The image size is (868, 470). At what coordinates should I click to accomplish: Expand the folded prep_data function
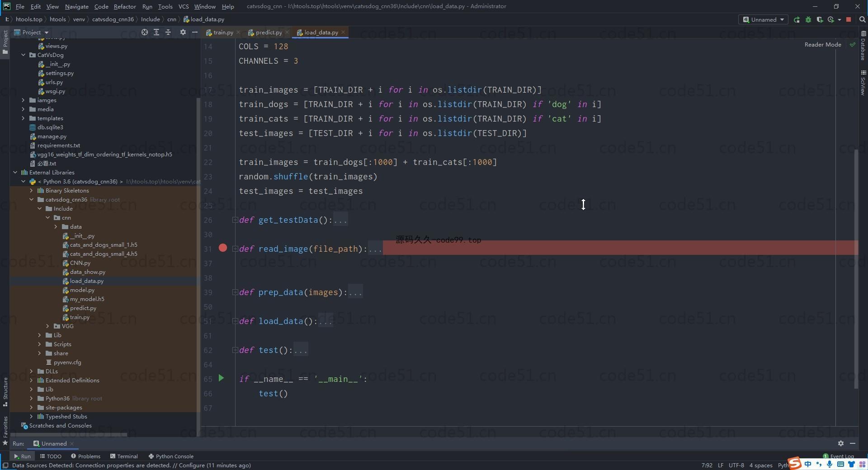(x=235, y=292)
